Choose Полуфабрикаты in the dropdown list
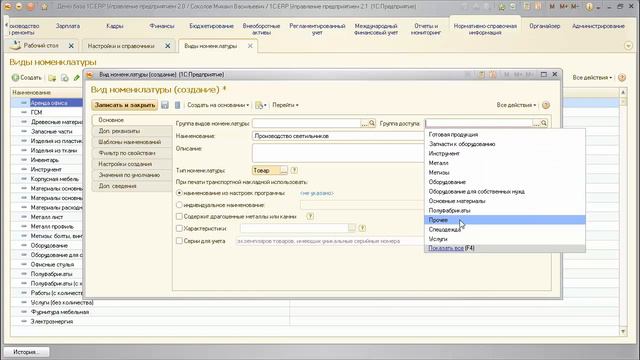Image resolution: width=640 pixels, height=360 pixels. coord(505,210)
